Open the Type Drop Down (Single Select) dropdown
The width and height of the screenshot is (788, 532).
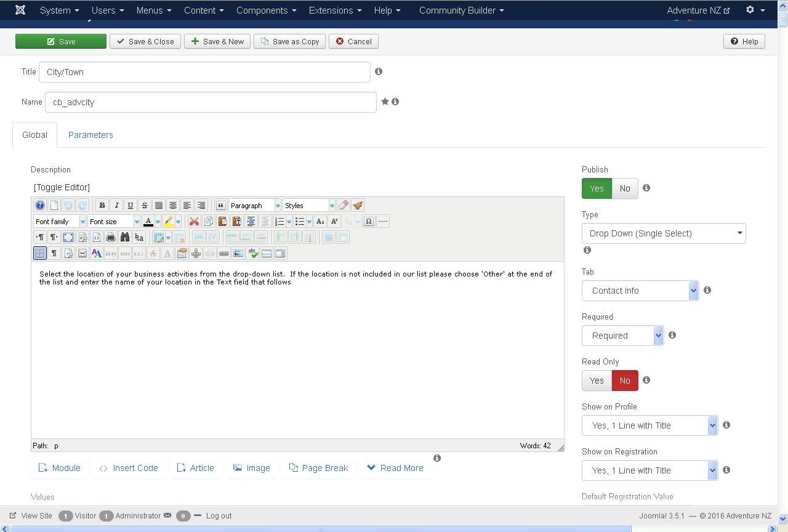(664, 233)
